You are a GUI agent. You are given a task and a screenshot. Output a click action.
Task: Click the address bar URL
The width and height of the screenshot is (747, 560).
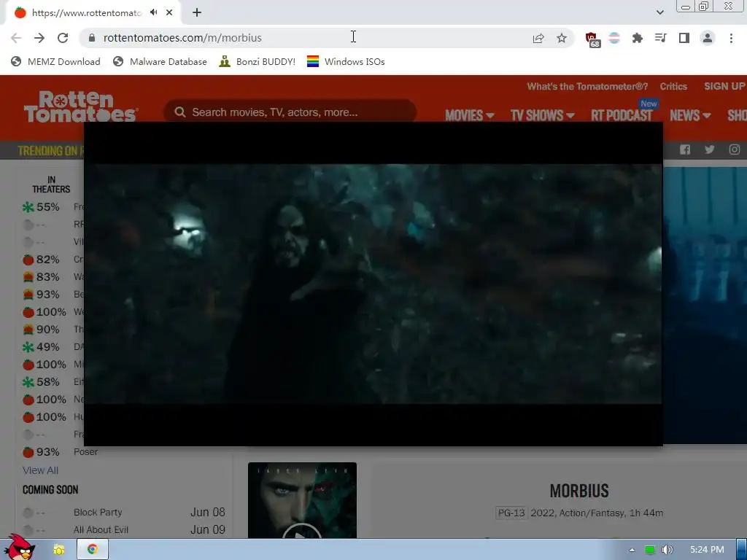(182, 38)
